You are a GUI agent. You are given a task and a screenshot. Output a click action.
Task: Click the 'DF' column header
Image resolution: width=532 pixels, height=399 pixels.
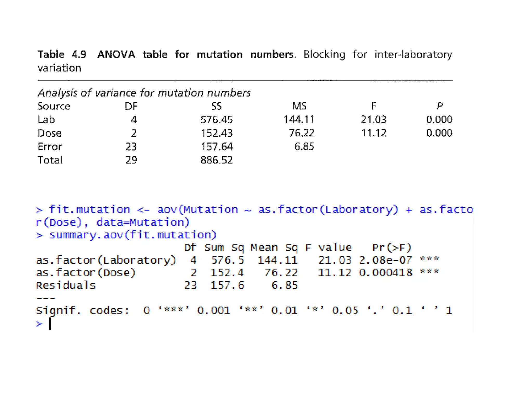[131, 106]
